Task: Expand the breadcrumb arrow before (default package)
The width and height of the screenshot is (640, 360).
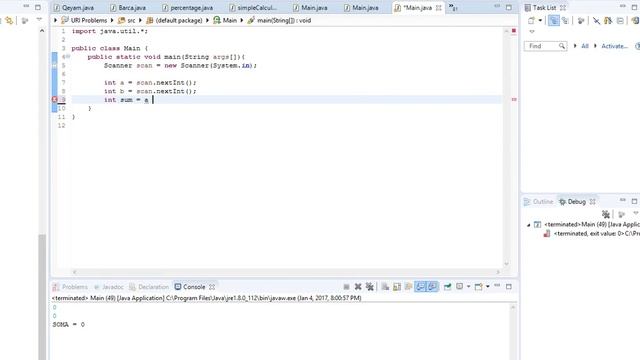Action: pos(140,20)
